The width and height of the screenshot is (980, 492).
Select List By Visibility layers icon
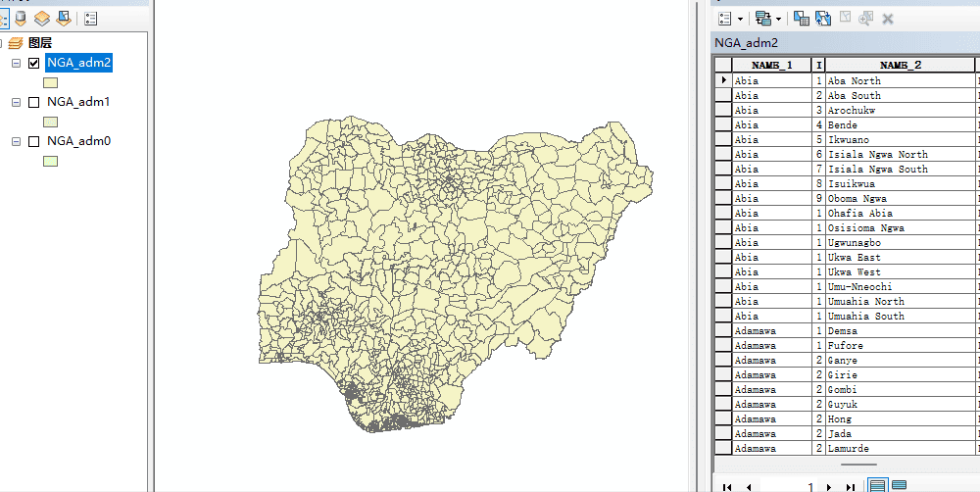click(x=41, y=19)
